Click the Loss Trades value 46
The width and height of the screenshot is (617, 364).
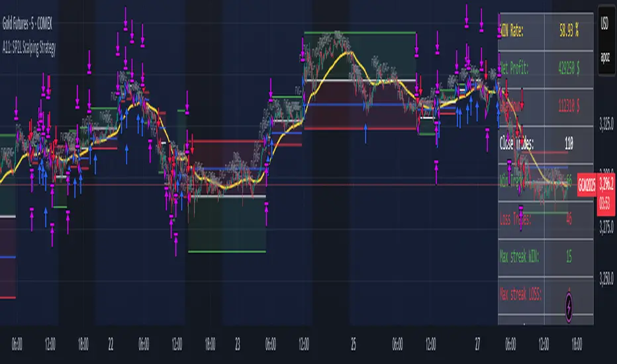coord(569,218)
